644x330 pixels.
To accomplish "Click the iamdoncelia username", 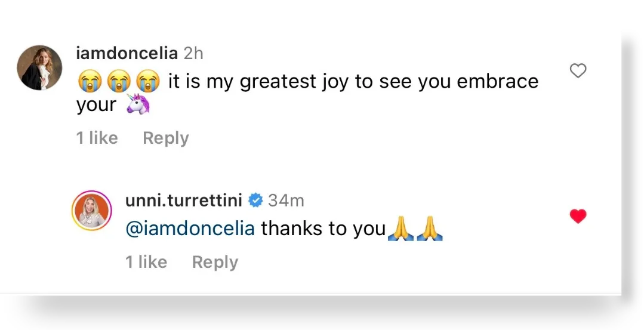I will pyautogui.click(x=127, y=53).
